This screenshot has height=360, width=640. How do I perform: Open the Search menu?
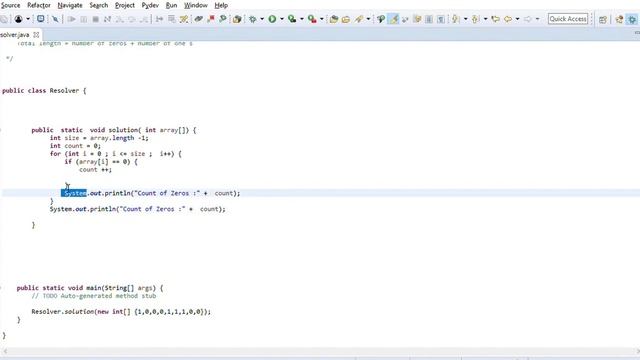99,5
